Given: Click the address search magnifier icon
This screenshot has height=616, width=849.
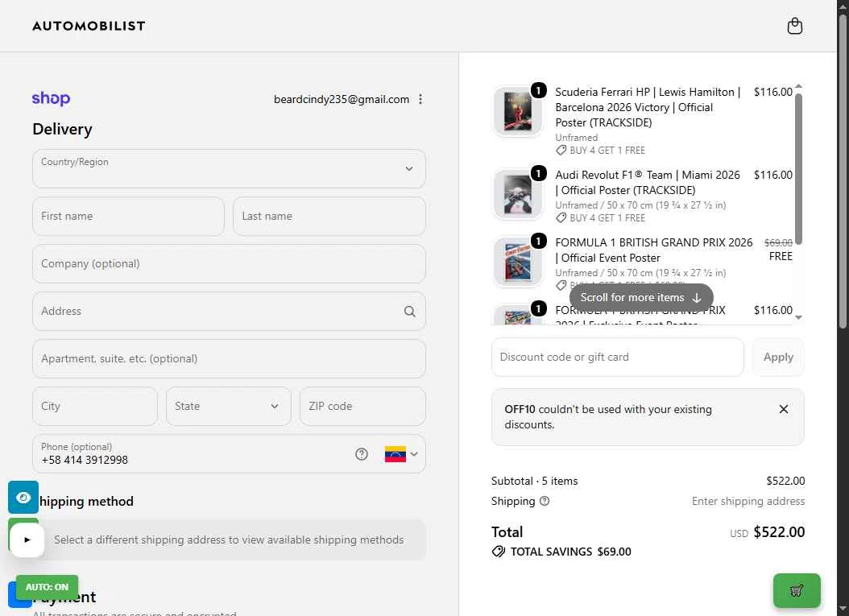Looking at the screenshot, I should point(410,312).
